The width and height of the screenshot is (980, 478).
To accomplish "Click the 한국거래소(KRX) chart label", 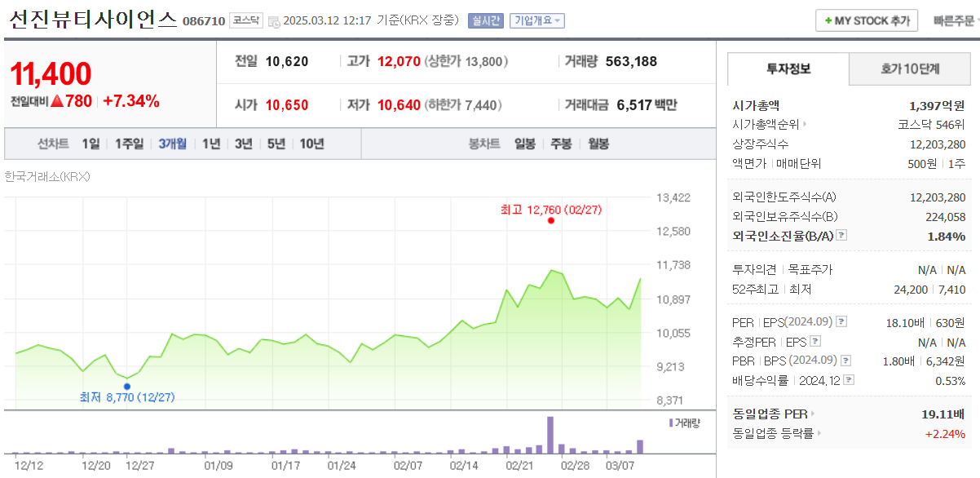I will pyautogui.click(x=46, y=176).
